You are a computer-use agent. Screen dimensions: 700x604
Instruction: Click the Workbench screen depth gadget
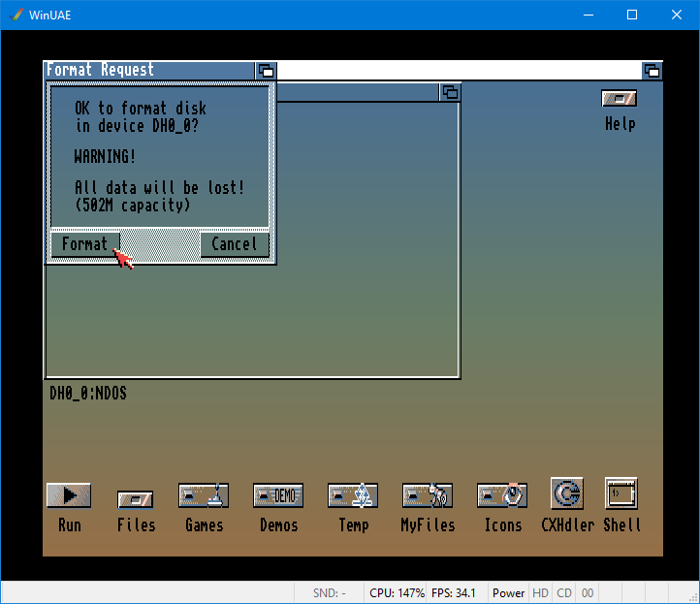[x=652, y=71]
